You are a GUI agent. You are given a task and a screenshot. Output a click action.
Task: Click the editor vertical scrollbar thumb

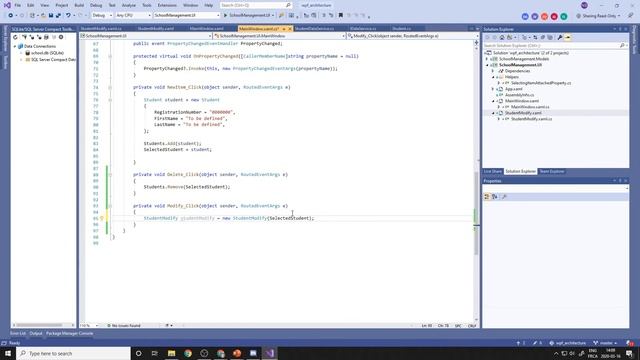tap(476, 212)
